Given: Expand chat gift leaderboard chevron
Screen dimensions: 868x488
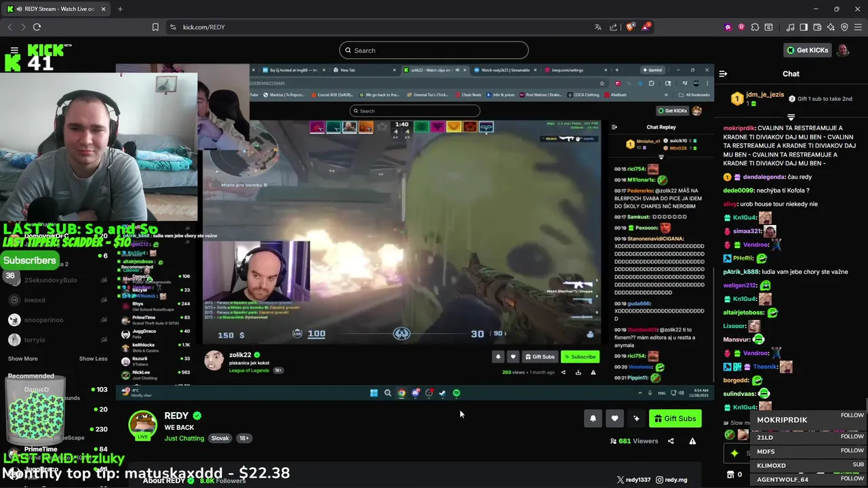Looking at the screenshot, I should 791,117.
